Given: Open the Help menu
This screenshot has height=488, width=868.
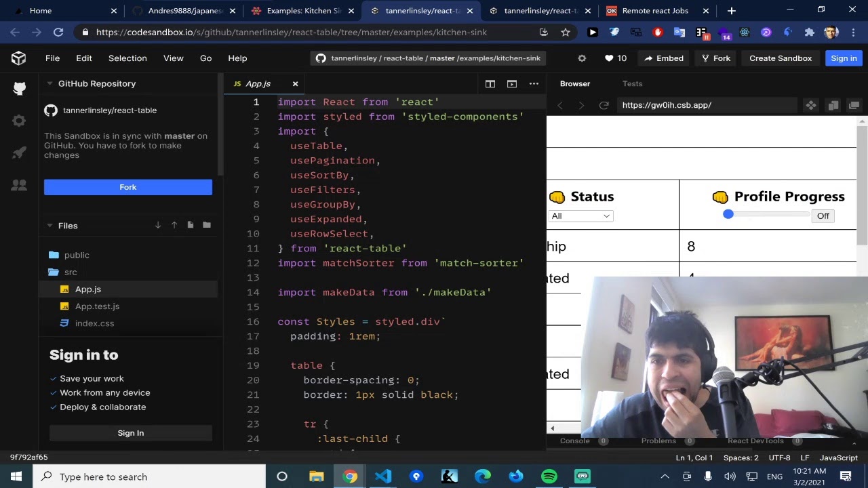Looking at the screenshot, I should pyautogui.click(x=237, y=58).
